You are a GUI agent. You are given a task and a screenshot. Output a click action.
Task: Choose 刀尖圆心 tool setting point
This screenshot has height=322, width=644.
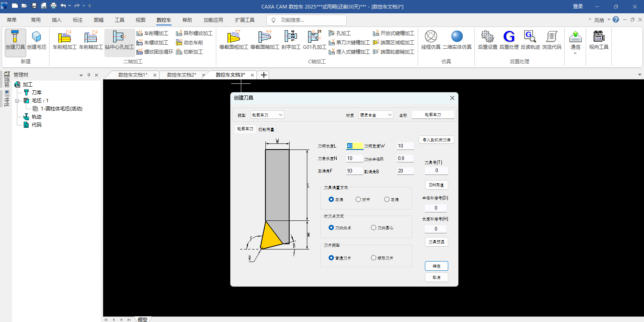click(x=382, y=228)
